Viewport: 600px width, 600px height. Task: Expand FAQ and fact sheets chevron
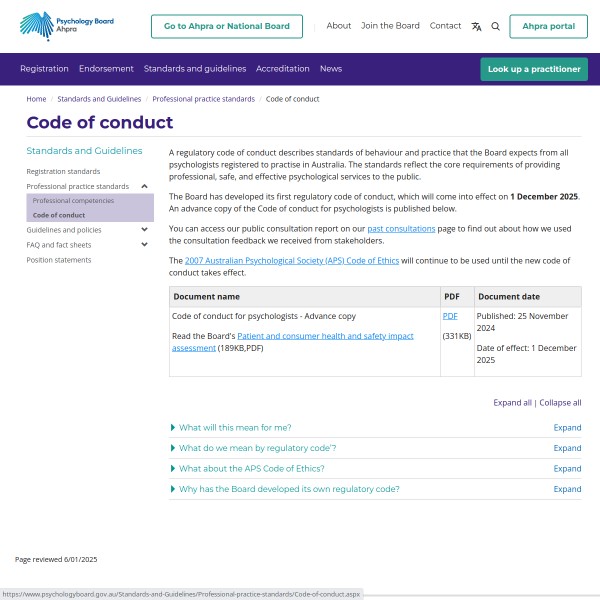pyautogui.click(x=145, y=245)
